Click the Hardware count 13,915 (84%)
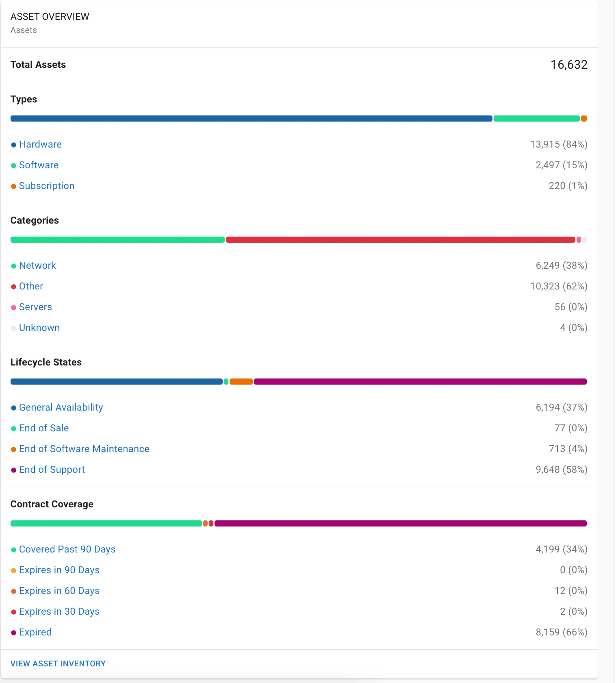Screen dimensions: 616x683 click(559, 144)
